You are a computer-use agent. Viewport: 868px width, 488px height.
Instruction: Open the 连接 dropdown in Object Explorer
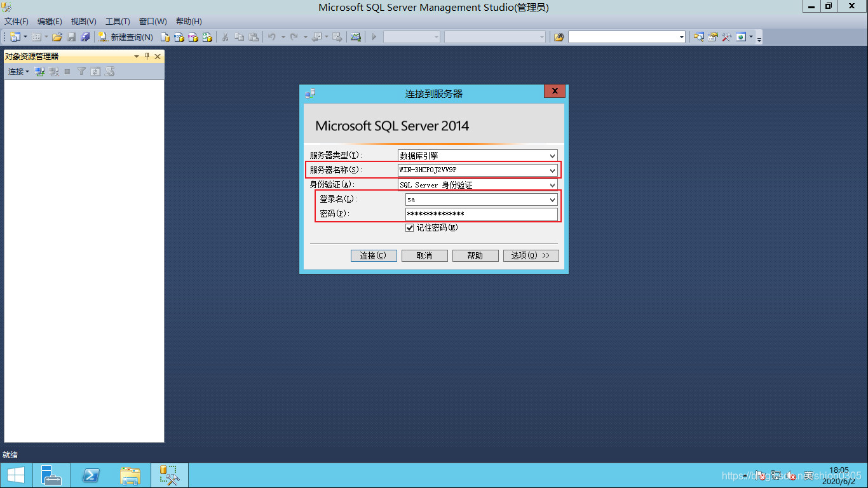tap(18, 72)
